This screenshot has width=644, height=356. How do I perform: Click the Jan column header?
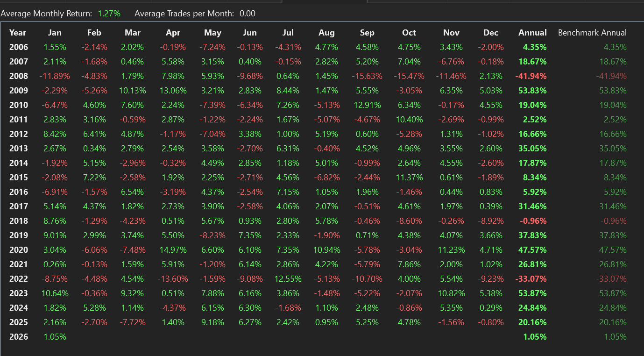(55, 33)
